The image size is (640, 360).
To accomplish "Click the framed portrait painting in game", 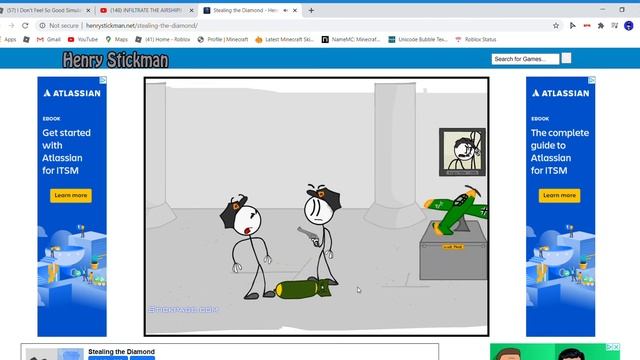I will pyautogui.click(x=462, y=152).
